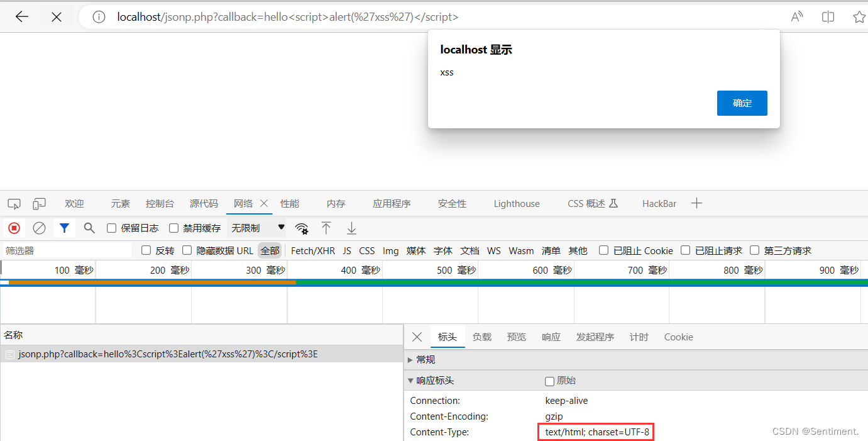Click the filter (筛选器) input field
The width and height of the screenshot is (868, 441).
67,250
